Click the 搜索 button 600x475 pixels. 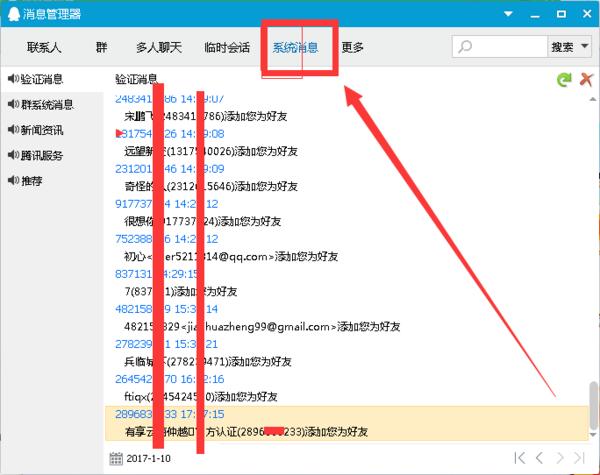click(x=562, y=47)
